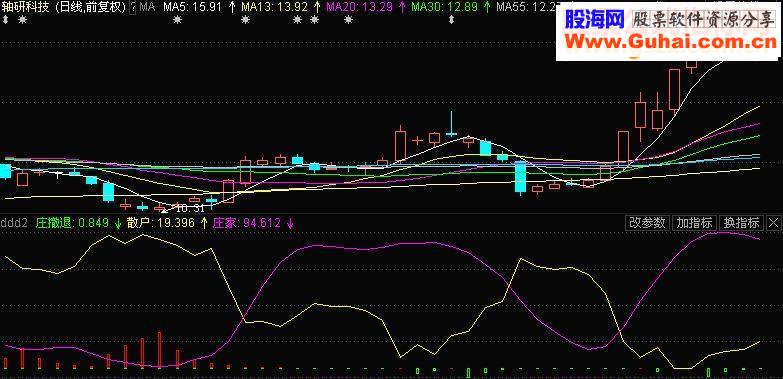
Task: Click the up-down arrow icon below MA30
Action: tap(451, 20)
